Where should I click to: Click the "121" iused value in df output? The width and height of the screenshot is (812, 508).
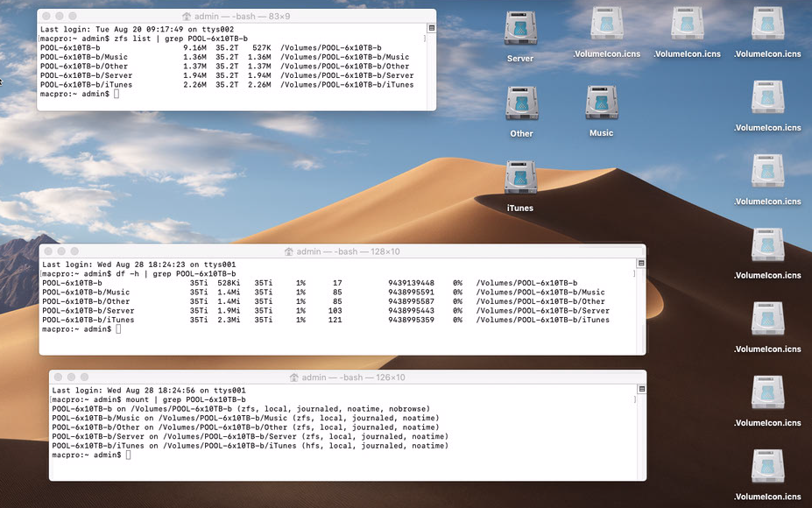click(x=335, y=321)
